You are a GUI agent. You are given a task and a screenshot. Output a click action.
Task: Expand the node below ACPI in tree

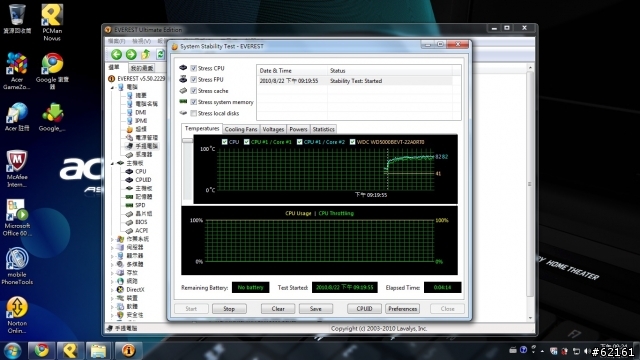pyautogui.click(x=113, y=239)
